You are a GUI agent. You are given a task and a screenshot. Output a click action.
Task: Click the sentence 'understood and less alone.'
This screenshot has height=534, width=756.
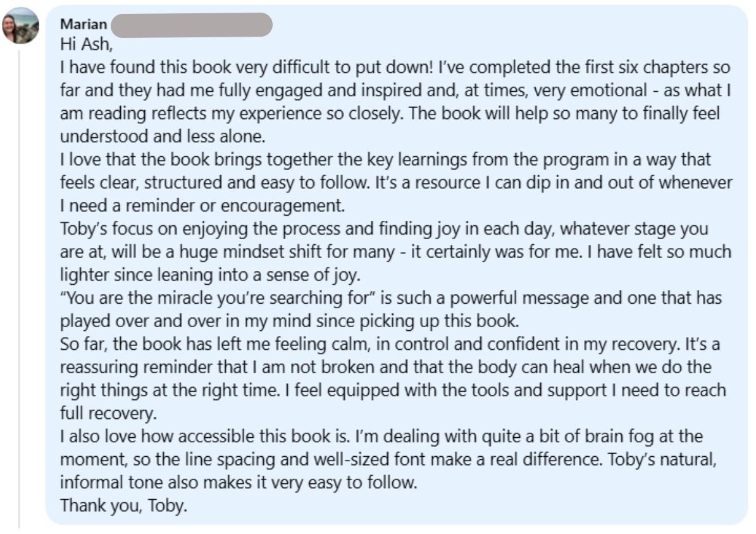coord(163,137)
